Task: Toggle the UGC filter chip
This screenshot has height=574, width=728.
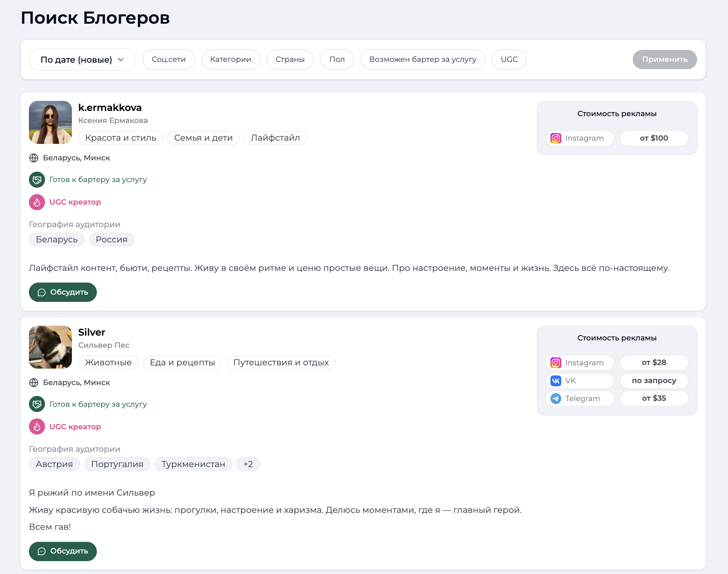Action: coord(509,59)
